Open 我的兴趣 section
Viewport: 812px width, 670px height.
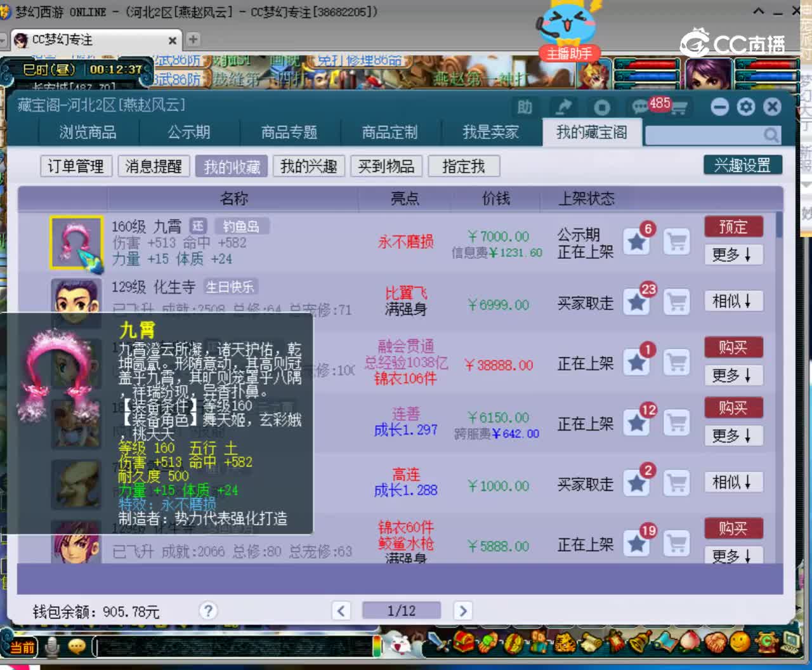point(309,166)
